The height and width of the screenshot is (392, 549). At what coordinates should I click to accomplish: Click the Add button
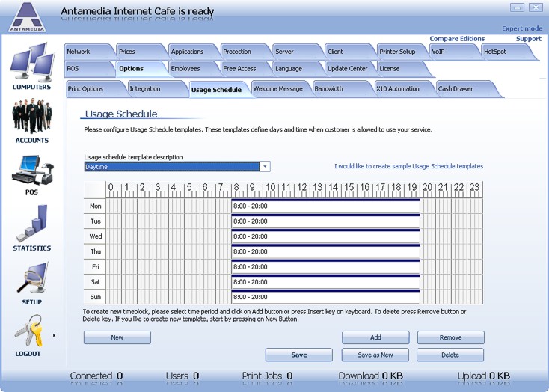click(x=375, y=337)
